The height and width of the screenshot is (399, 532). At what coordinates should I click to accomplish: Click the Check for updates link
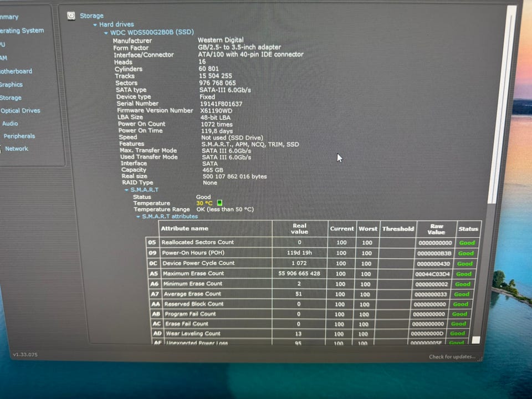pyautogui.click(x=452, y=356)
